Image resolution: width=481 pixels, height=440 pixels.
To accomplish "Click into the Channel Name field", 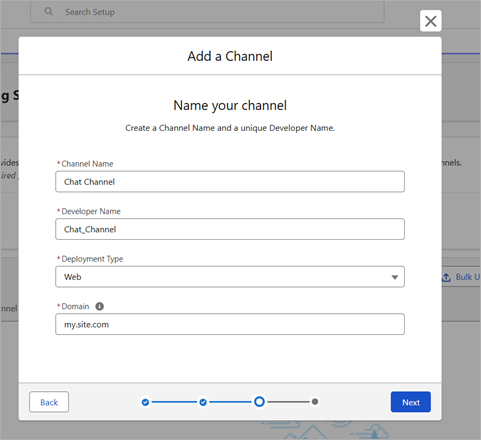I will coord(230,182).
